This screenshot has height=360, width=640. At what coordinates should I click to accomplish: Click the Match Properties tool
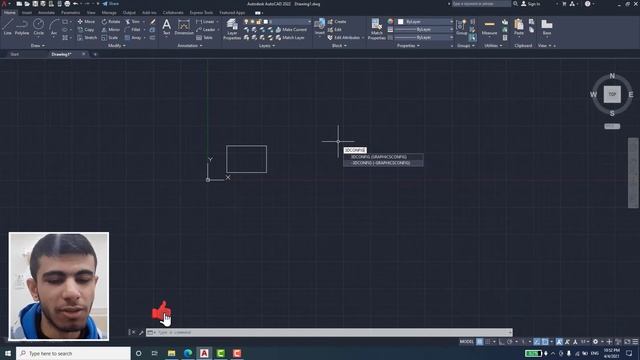(x=377, y=29)
